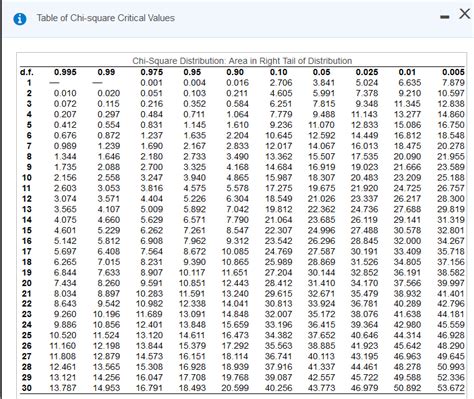The image size is (474, 399).
Task: Click the value 32.000 in d.f. row 16
Action: (407, 241)
